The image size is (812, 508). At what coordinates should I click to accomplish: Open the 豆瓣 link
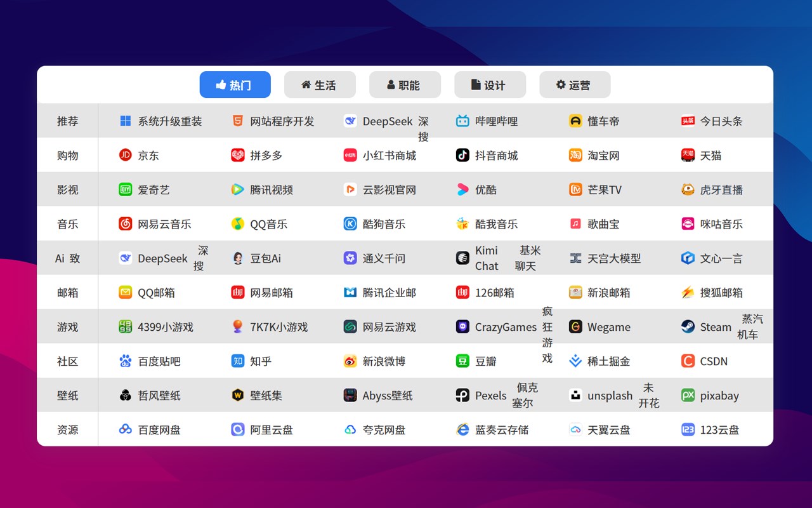tap(486, 361)
